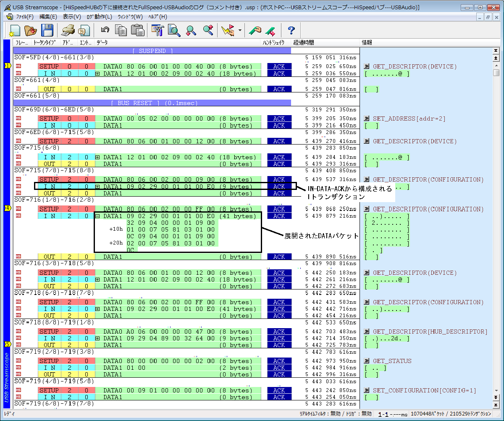Expand the DATA1 packet at 5 259 036 550ns

click(x=97, y=74)
